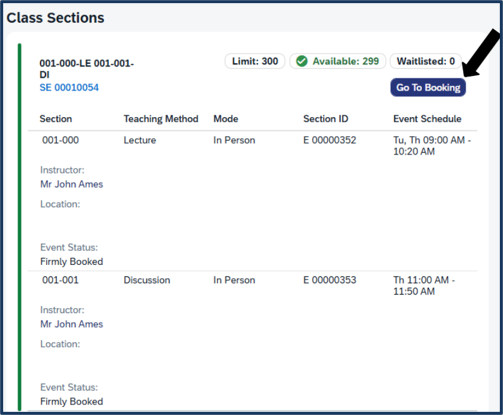Image resolution: width=503 pixels, height=415 pixels.
Task: Click Location label under Discussion section
Action: 60,344
